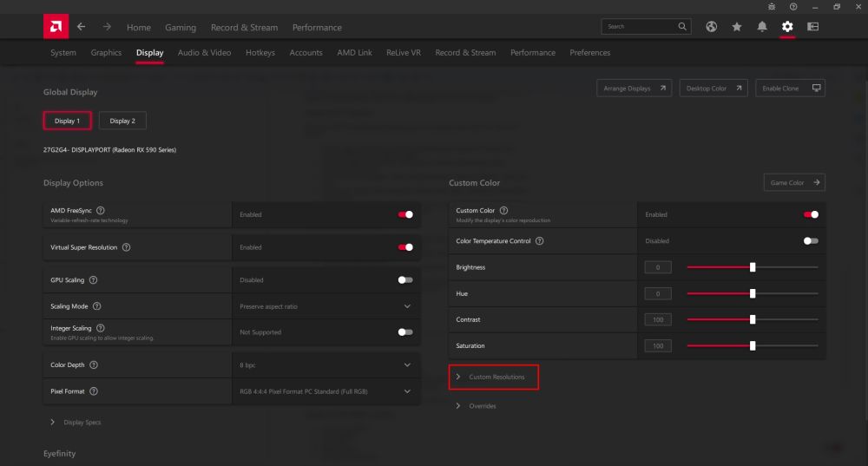Image resolution: width=868 pixels, height=466 pixels.
Task: Open the Home tab
Action: pyautogui.click(x=138, y=27)
